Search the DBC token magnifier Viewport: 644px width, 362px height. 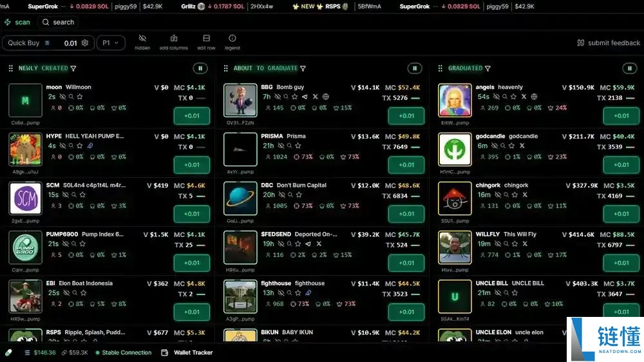coord(290,195)
